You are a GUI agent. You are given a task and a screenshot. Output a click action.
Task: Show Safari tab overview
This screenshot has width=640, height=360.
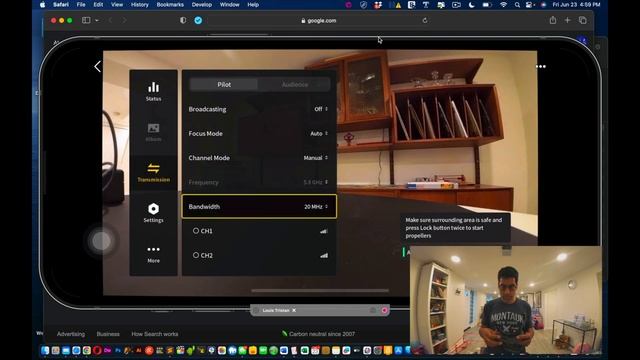(x=582, y=20)
